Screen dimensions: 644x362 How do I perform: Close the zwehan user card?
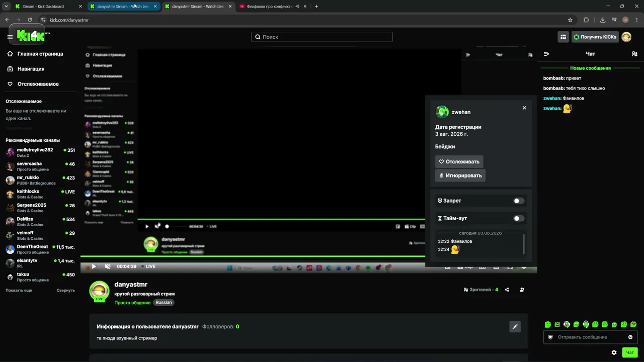[x=524, y=108]
